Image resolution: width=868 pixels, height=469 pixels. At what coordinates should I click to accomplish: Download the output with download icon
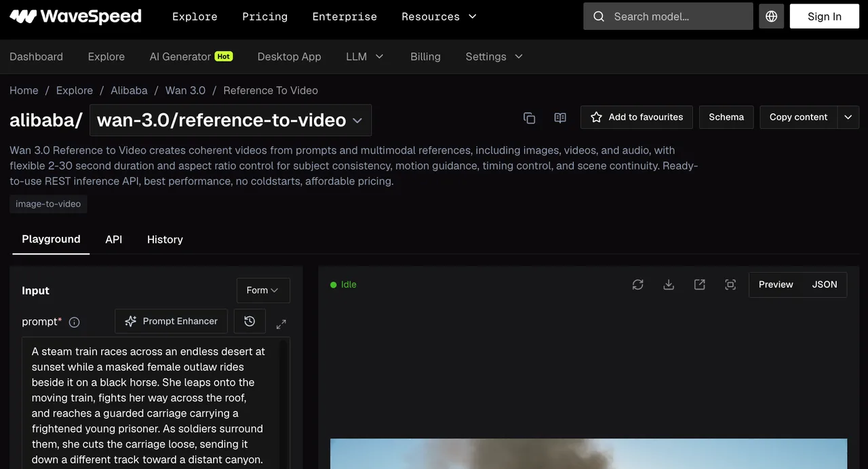pos(669,284)
